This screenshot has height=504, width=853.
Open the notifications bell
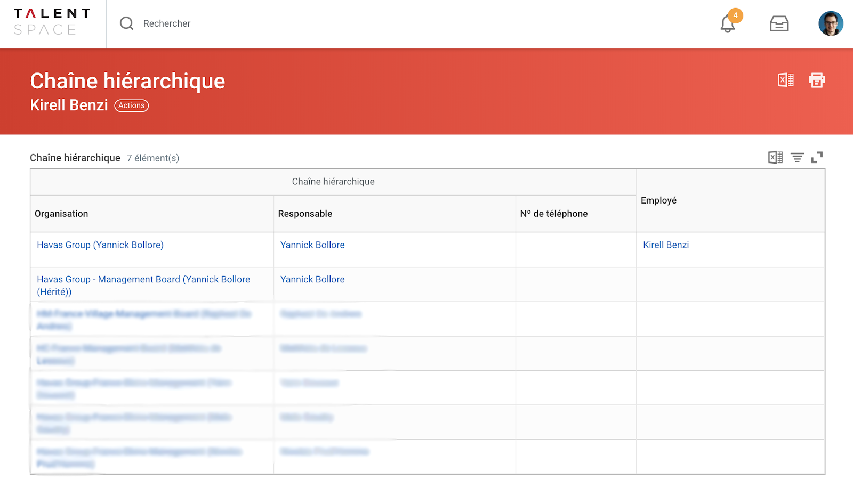pos(728,24)
